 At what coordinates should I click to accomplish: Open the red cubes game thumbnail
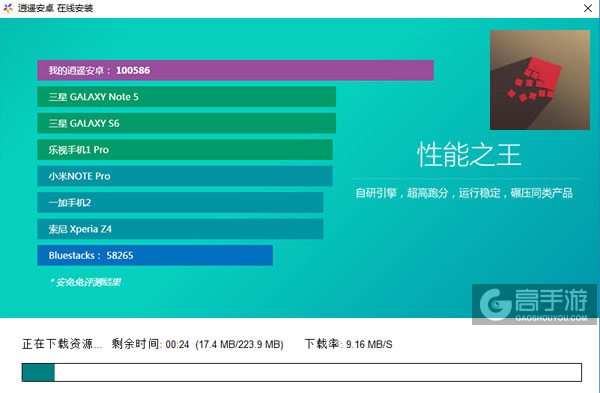540,80
